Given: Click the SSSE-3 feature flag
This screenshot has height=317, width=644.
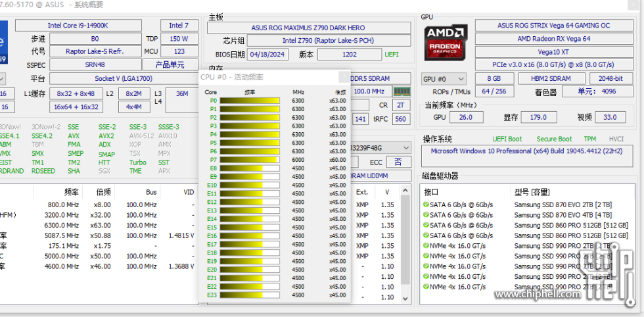Looking at the screenshot, I should coord(169,127).
